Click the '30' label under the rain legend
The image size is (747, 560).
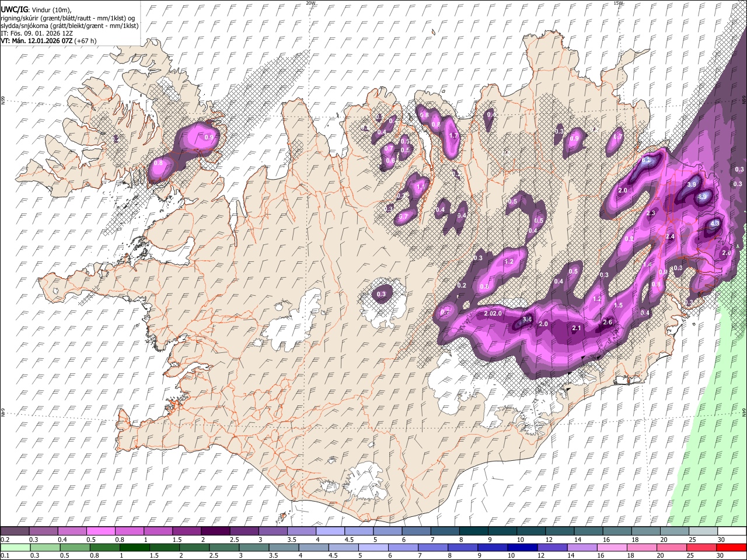tap(721, 555)
